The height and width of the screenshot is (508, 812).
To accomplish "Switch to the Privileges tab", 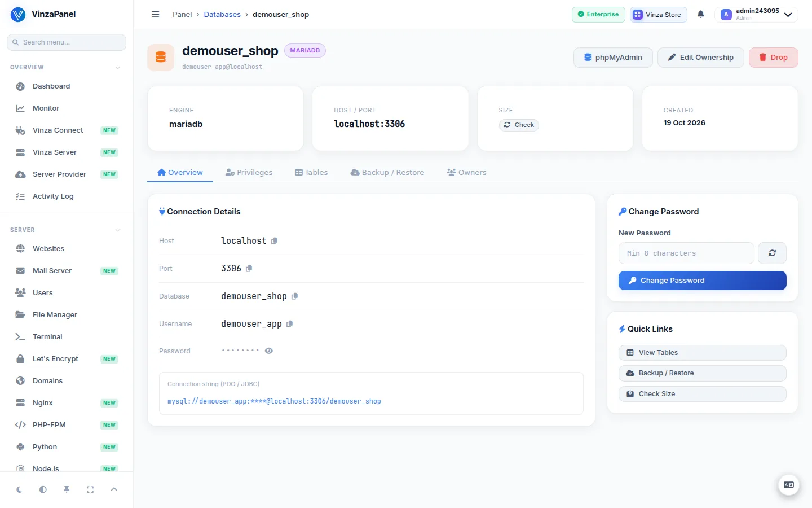I will coord(249,173).
